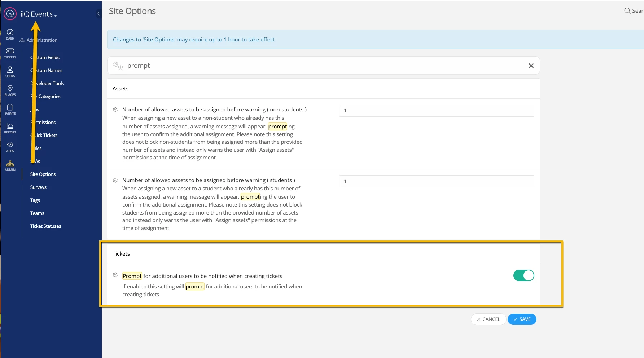
Task: Open the Dash sidebar icon
Action: tap(10, 35)
